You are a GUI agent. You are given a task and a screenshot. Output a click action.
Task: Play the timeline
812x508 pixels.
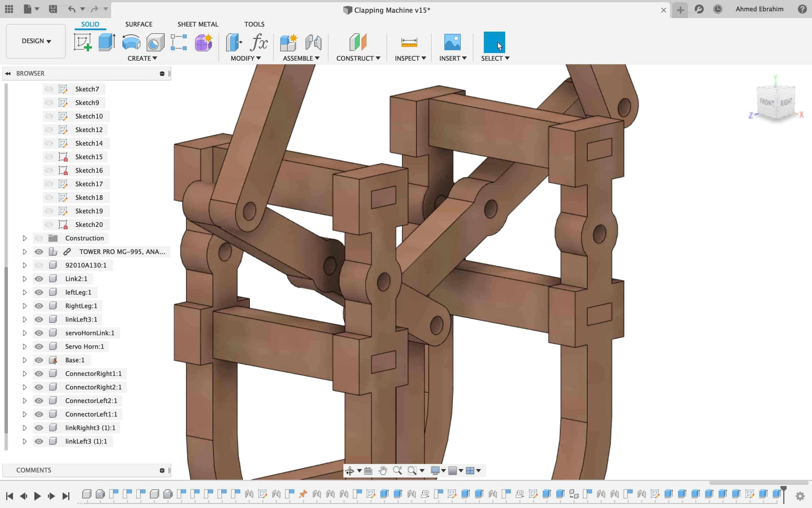[37, 496]
